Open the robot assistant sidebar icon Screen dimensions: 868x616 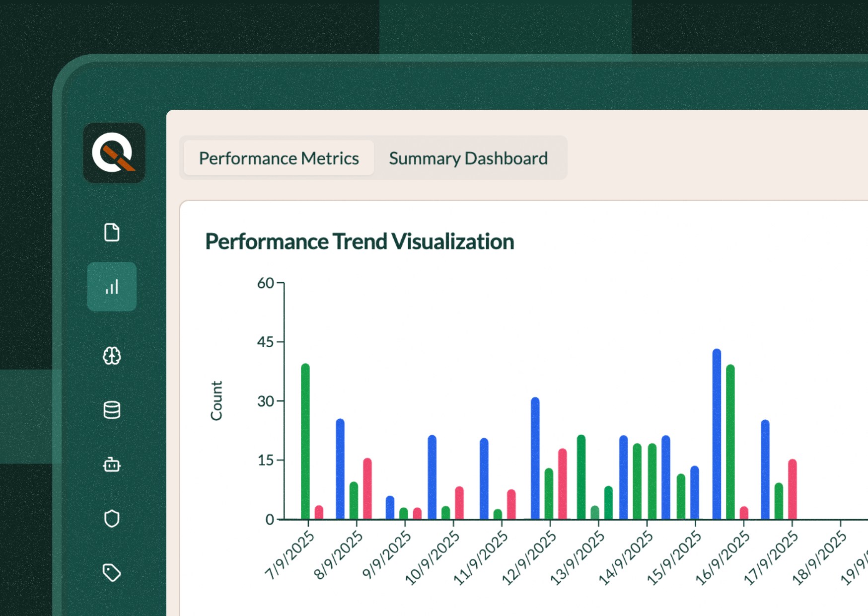pyautogui.click(x=112, y=465)
